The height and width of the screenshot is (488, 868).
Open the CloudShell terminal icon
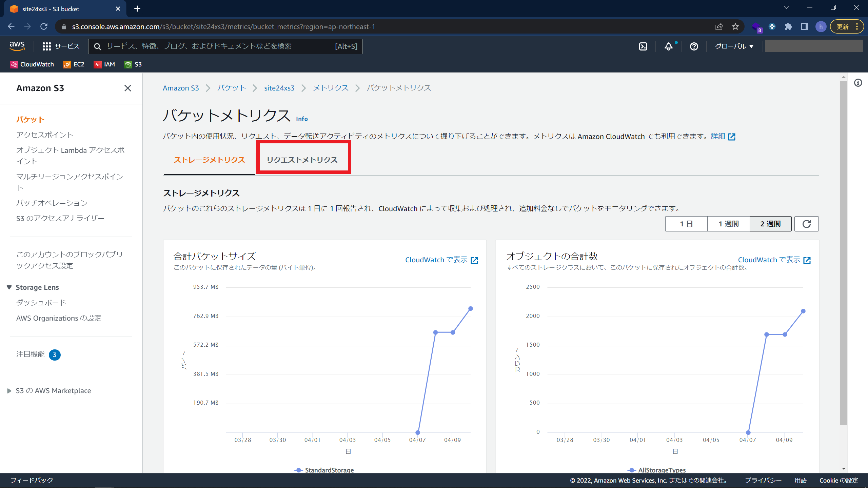point(643,46)
